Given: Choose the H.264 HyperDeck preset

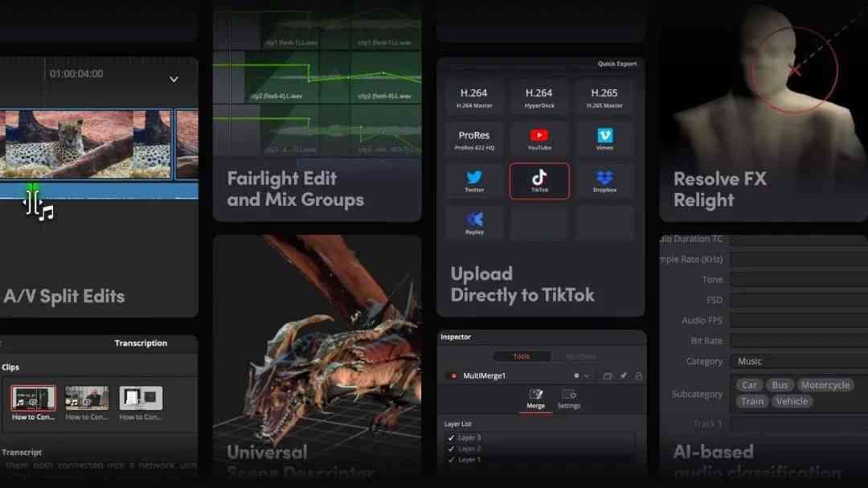Looking at the screenshot, I should 539,97.
